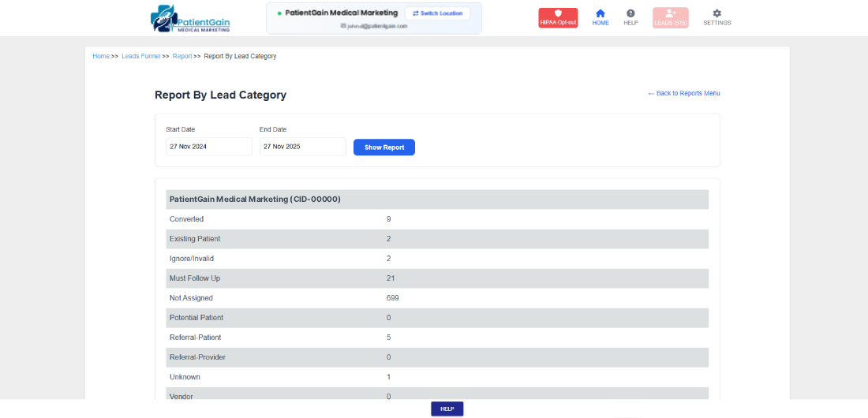Select the Referral-Patient row label
This screenshot has height=418, width=868.
[x=196, y=338]
